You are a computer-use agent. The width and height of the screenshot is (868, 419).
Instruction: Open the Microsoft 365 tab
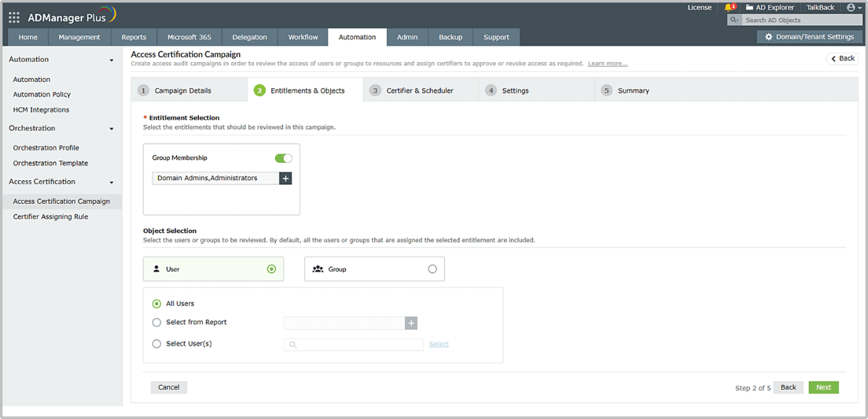tap(189, 37)
